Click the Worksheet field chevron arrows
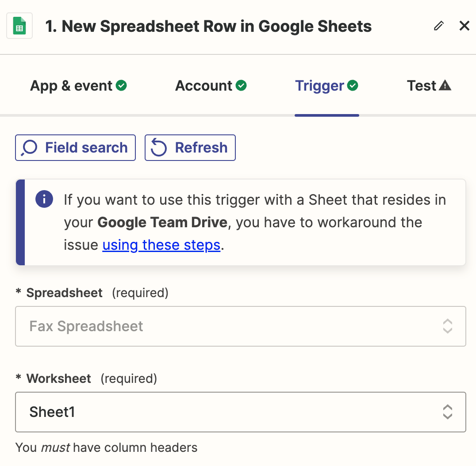Image resolution: width=476 pixels, height=466 pixels. click(447, 412)
